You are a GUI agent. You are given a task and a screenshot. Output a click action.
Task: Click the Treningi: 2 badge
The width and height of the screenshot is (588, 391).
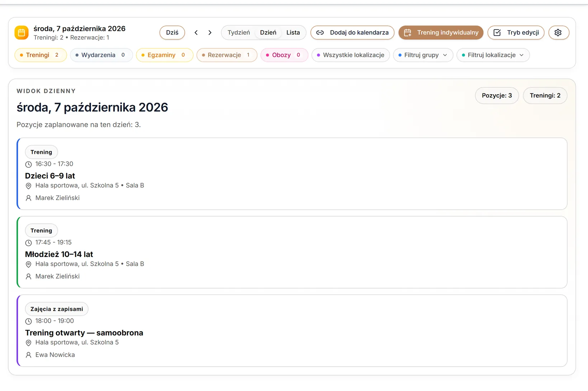(x=545, y=96)
